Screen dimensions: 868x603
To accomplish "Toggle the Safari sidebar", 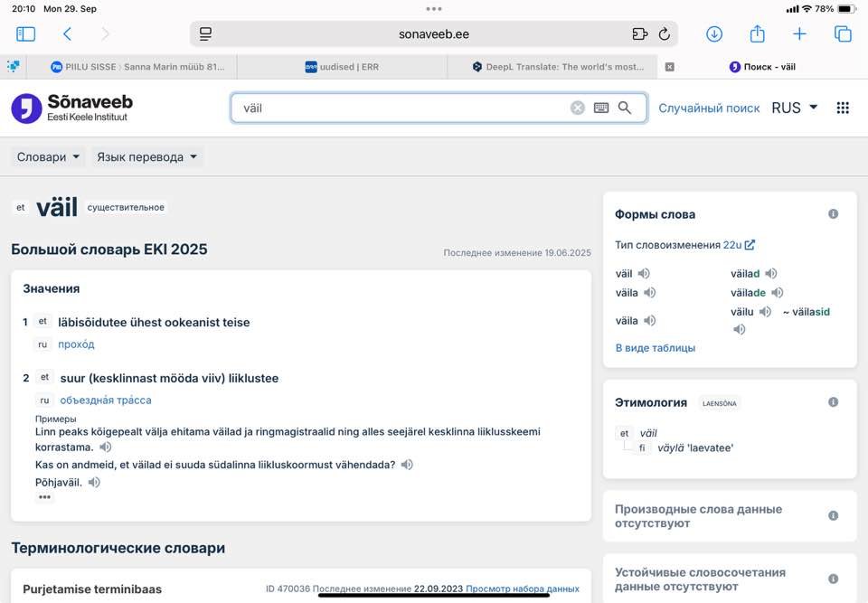I will point(26,34).
